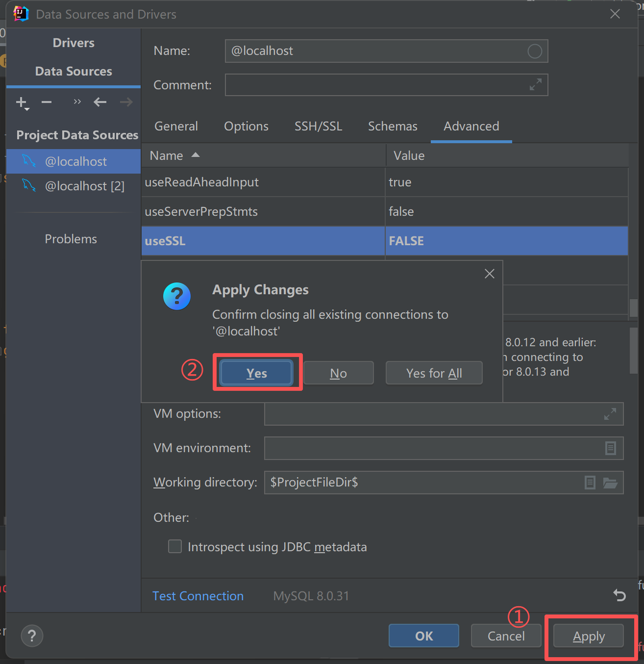Click the Apply button
The image size is (644, 664).
(x=589, y=636)
